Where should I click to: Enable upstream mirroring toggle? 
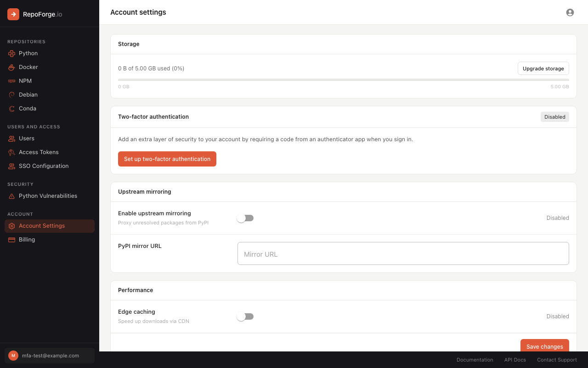[245, 218]
